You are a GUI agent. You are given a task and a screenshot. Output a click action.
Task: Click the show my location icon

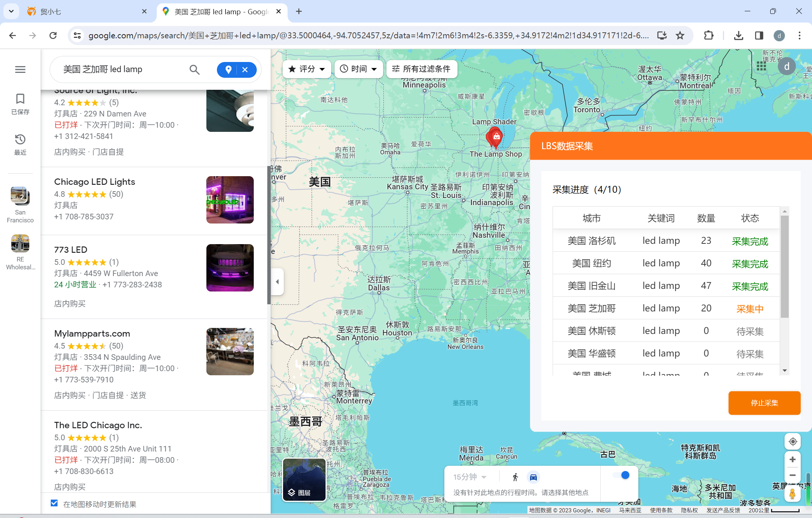click(x=792, y=441)
